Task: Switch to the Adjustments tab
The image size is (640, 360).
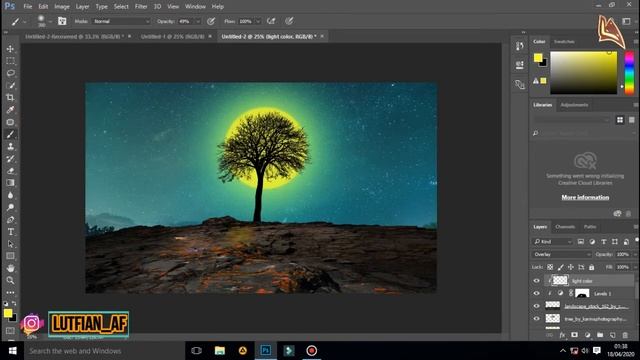Action: coord(574,105)
